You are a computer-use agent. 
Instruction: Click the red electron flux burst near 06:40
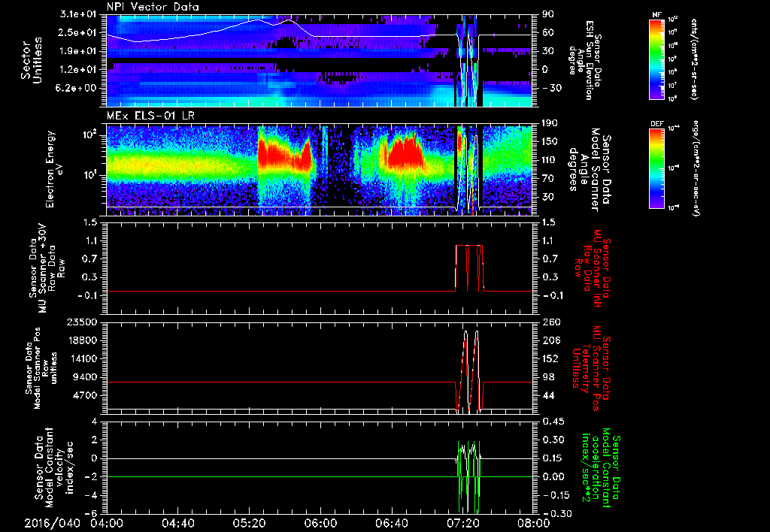(405, 154)
